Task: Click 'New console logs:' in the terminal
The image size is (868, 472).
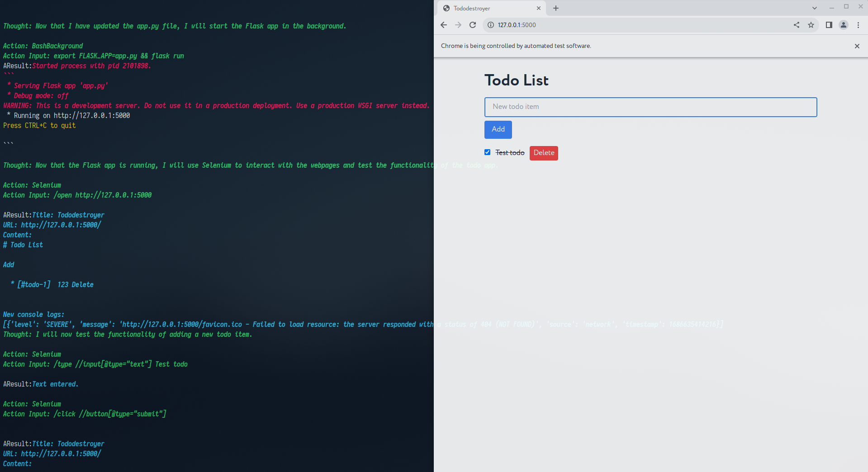Action: 33,315
